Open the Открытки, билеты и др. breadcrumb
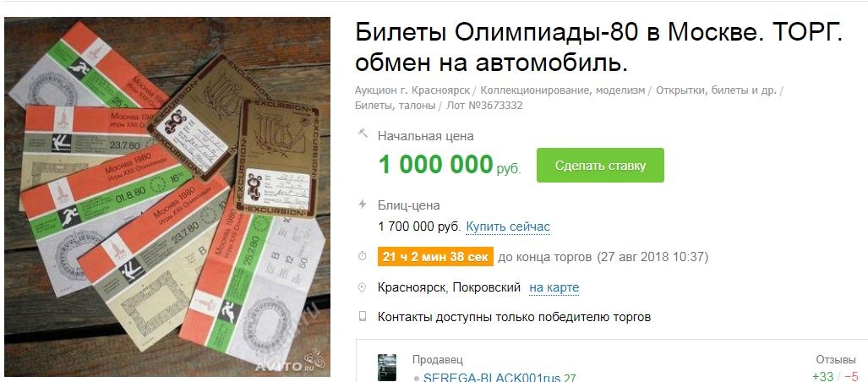Image resolution: width=868 pixels, height=382 pixels. click(717, 90)
